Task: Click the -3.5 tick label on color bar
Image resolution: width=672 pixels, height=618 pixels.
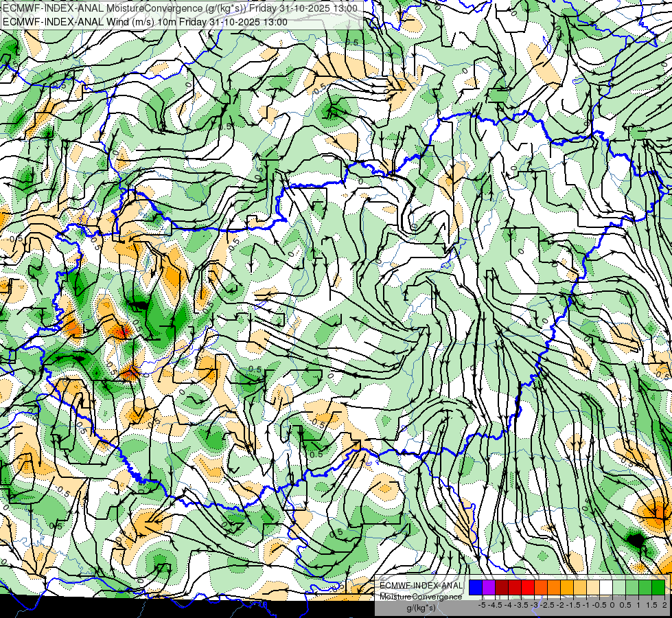Action: [x=521, y=606]
